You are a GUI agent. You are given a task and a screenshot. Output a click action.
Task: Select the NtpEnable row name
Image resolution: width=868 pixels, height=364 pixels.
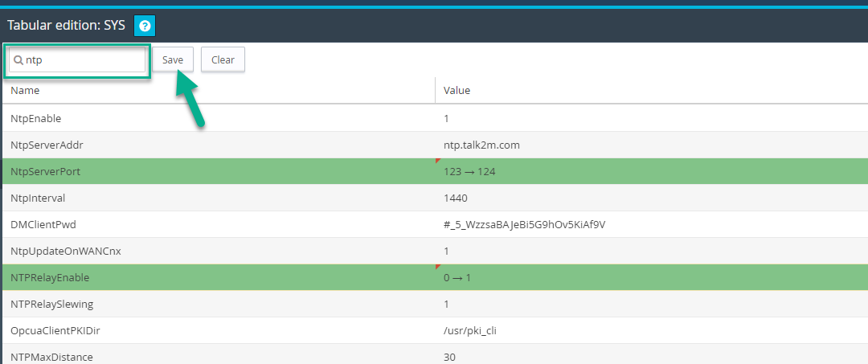click(x=35, y=118)
